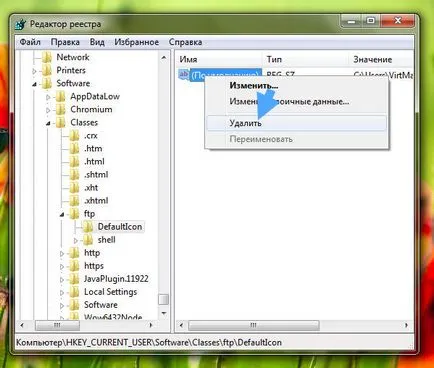Click the Имя column header

coord(218,60)
